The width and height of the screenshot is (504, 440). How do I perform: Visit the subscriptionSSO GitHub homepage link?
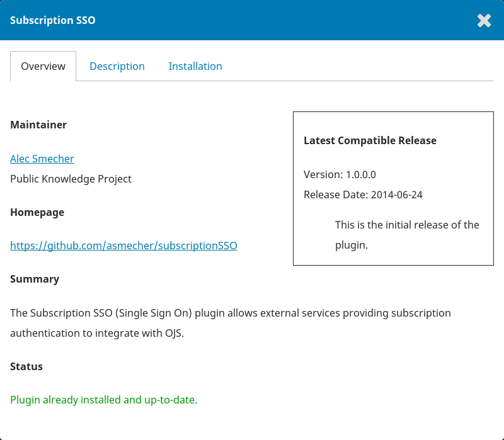pyautogui.click(x=123, y=245)
